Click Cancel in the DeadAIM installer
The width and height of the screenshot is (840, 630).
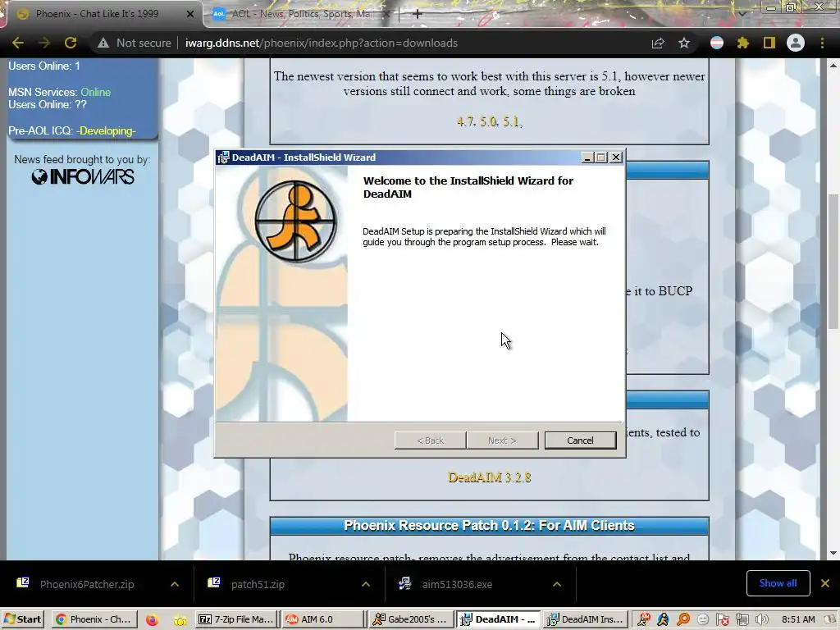coord(580,441)
